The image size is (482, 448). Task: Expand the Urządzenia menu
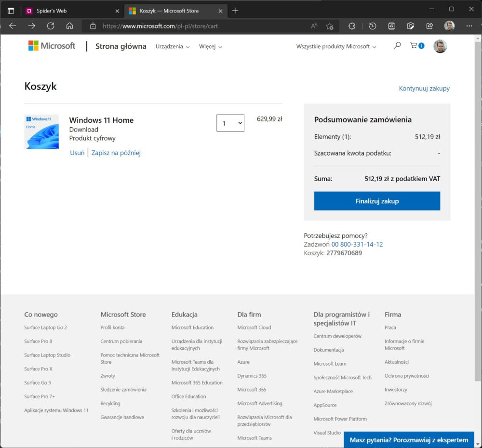[x=173, y=46]
